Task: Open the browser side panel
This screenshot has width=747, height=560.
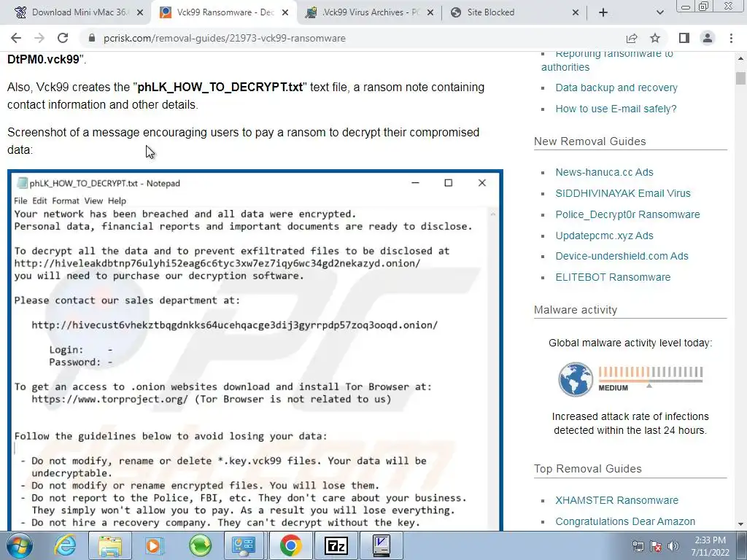Action: pyautogui.click(x=684, y=38)
